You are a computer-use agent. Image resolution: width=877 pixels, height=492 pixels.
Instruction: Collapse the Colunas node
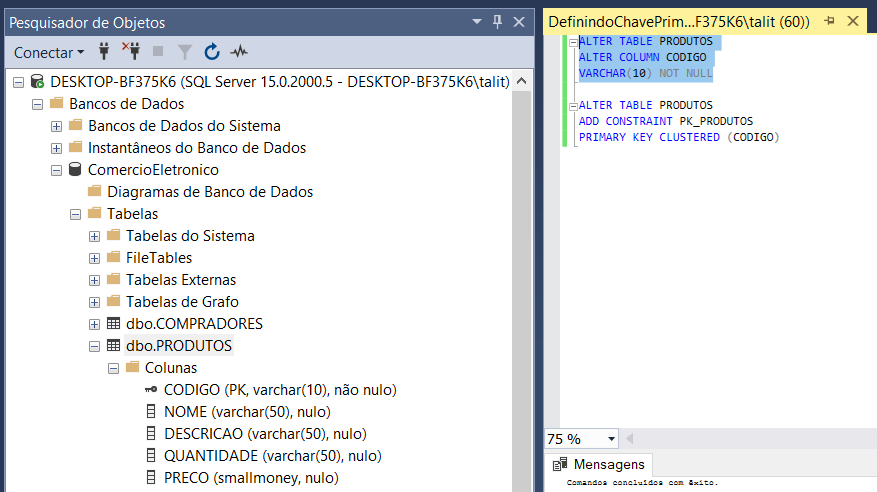click(114, 368)
